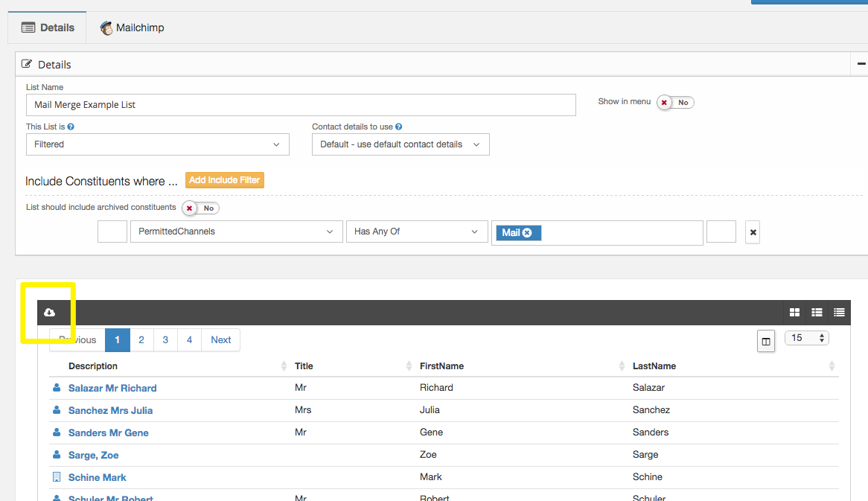The image size is (868, 501).
Task: Switch to compact list view icon
Action: click(x=839, y=312)
